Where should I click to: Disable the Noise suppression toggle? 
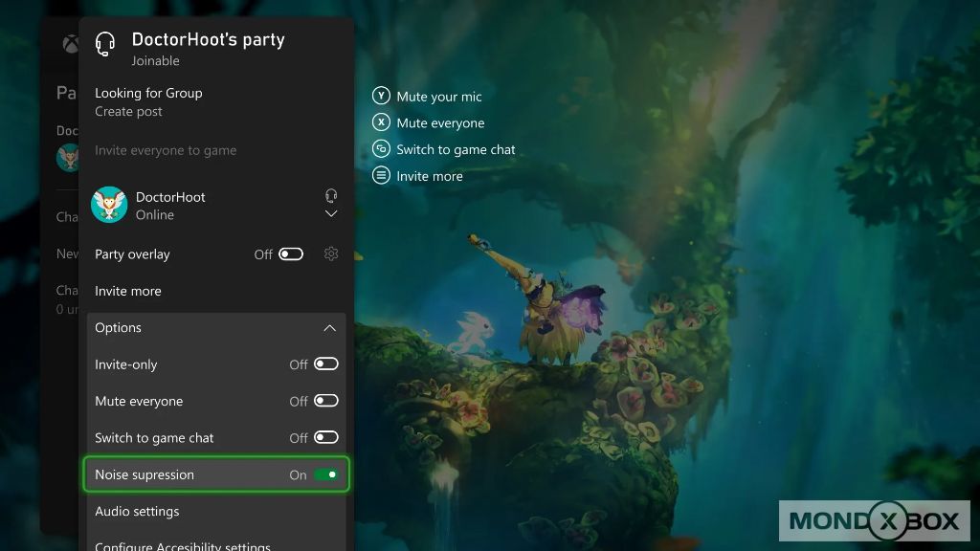click(x=325, y=474)
